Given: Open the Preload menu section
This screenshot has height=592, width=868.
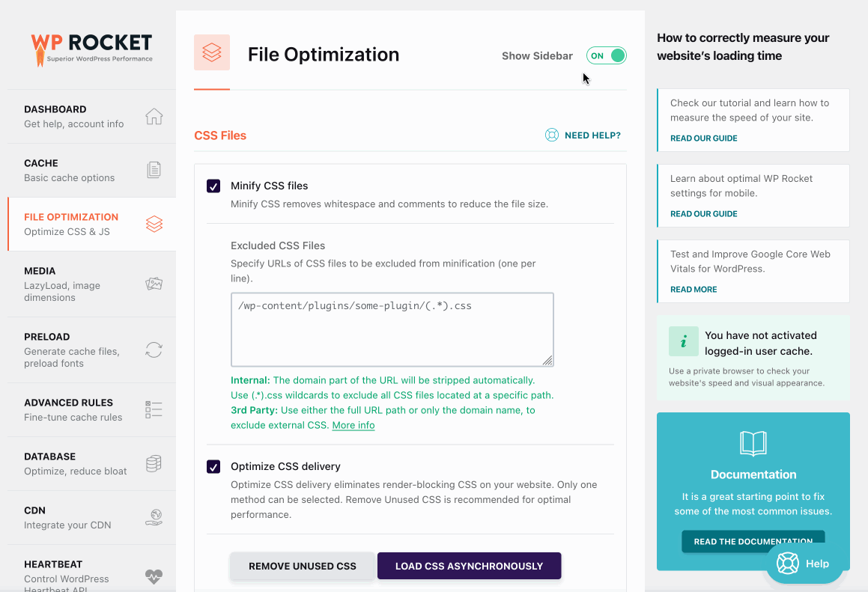Looking at the screenshot, I should 92,350.
